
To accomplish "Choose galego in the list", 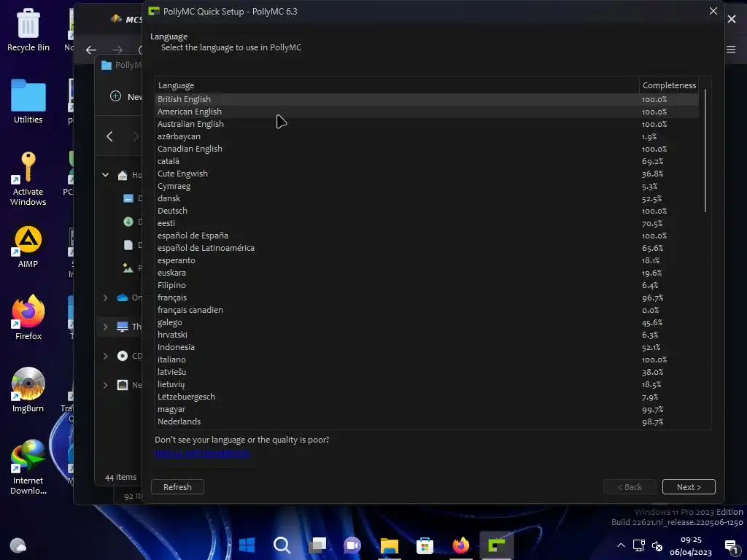I will (x=427, y=322).
